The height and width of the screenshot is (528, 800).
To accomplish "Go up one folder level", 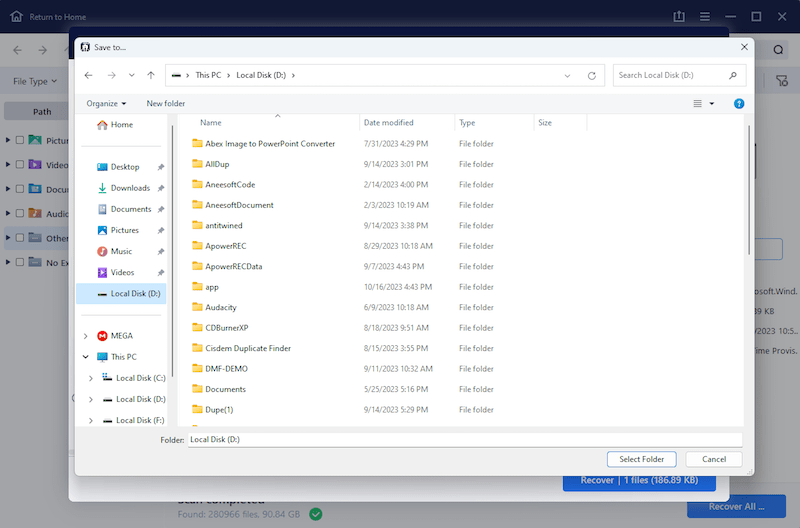I will [x=151, y=76].
